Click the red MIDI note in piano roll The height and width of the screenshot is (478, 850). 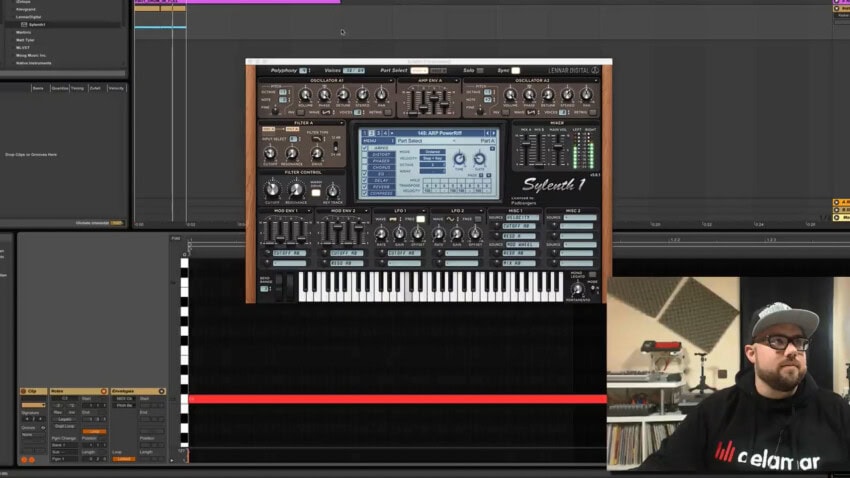click(x=397, y=399)
